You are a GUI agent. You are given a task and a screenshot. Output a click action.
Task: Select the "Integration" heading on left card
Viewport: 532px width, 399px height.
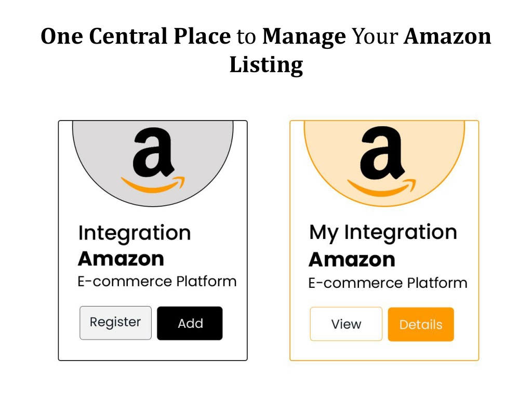click(135, 233)
